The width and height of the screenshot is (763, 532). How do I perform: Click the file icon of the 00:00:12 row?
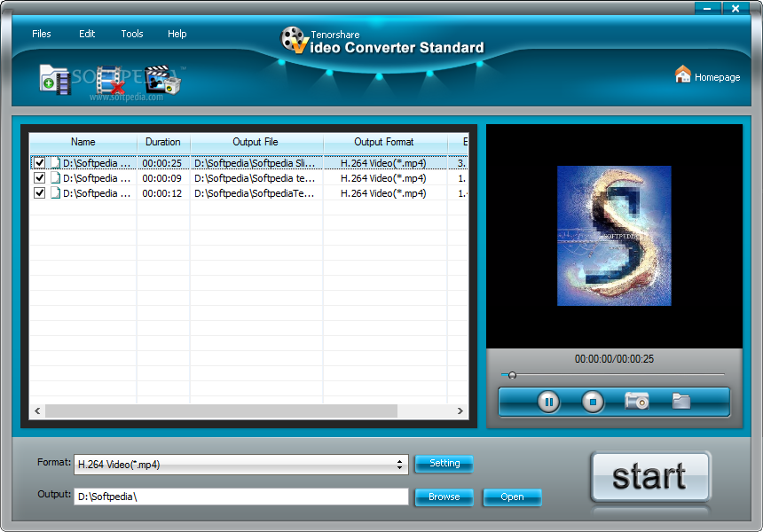click(x=56, y=193)
